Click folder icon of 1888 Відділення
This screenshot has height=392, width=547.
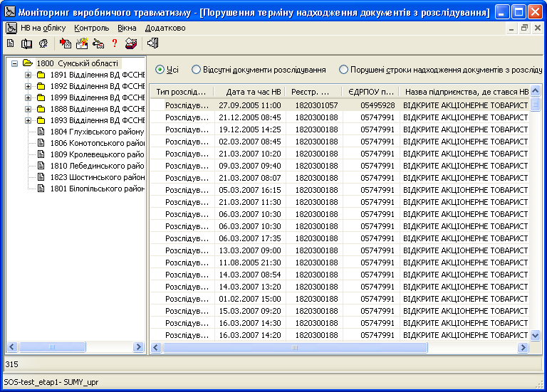coord(41,109)
